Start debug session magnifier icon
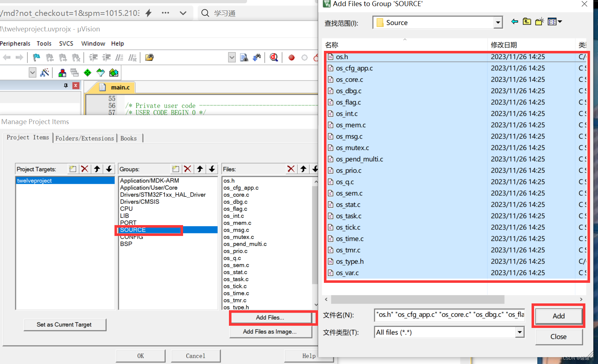 (274, 57)
